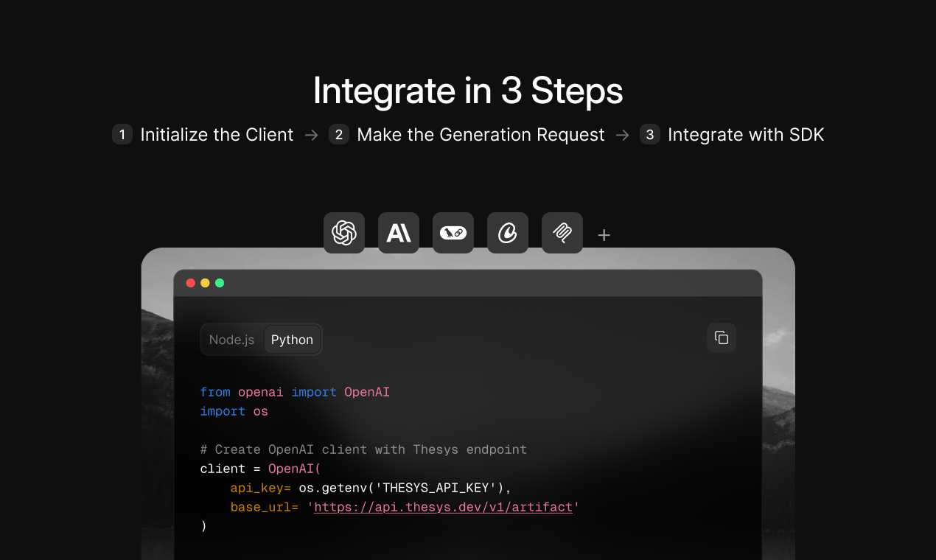Image resolution: width=936 pixels, height=560 pixels.
Task: Copy the code snippet using the copy icon
Action: [x=721, y=337]
